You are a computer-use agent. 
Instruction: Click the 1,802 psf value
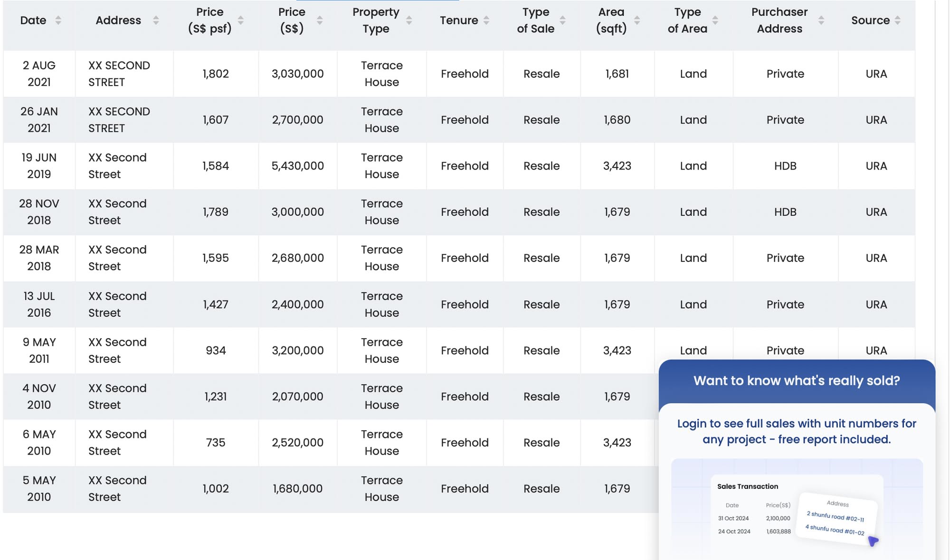point(216,74)
